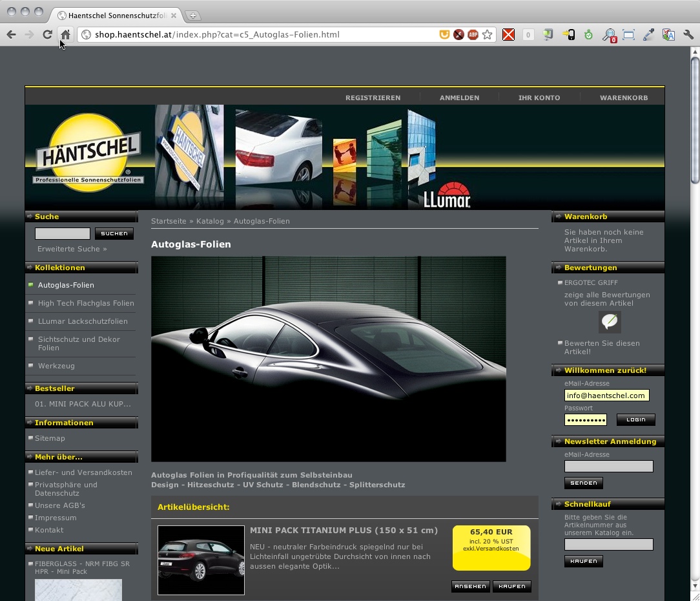Open bestseller 01. MINI PACK ALU KUP...

(x=83, y=404)
